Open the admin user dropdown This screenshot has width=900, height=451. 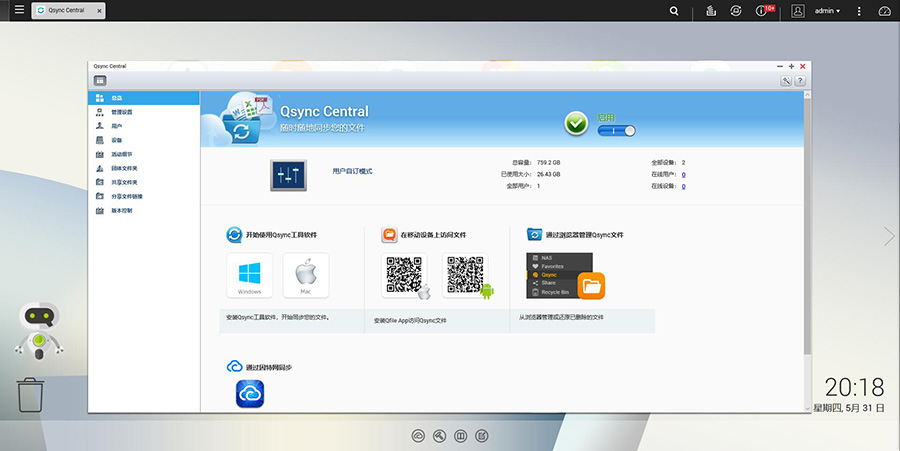(827, 11)
